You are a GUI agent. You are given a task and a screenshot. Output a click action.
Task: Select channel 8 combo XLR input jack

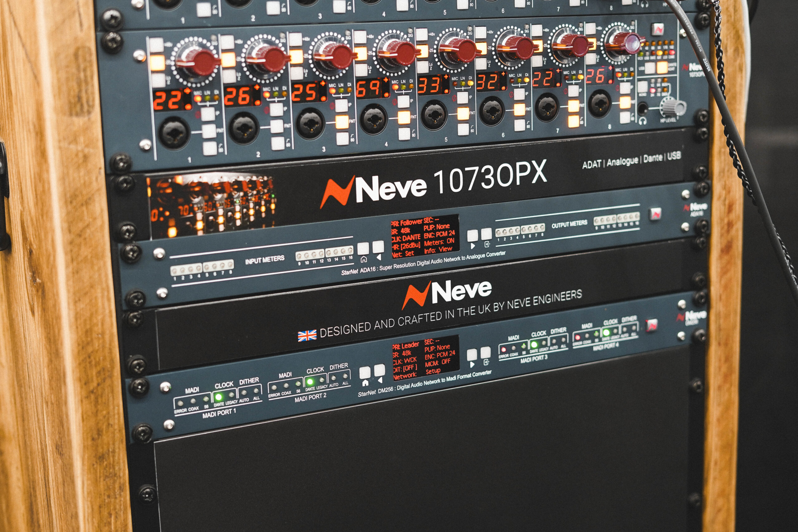(599, 103)
